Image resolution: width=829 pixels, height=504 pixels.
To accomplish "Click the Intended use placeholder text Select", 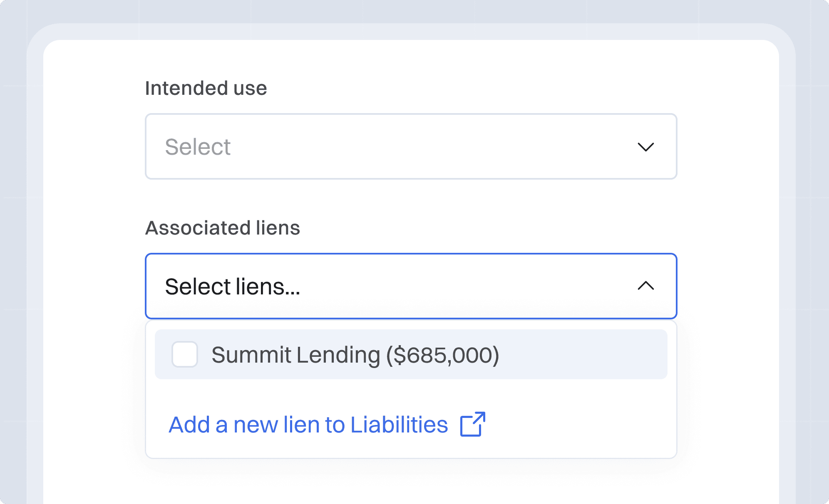I will pyautogui.click(x=198, y=146).
